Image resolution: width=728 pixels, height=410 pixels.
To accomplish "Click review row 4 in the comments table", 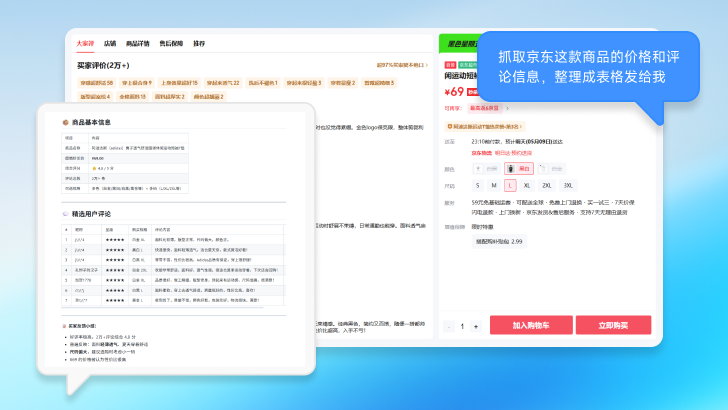I will click(173, 270).
